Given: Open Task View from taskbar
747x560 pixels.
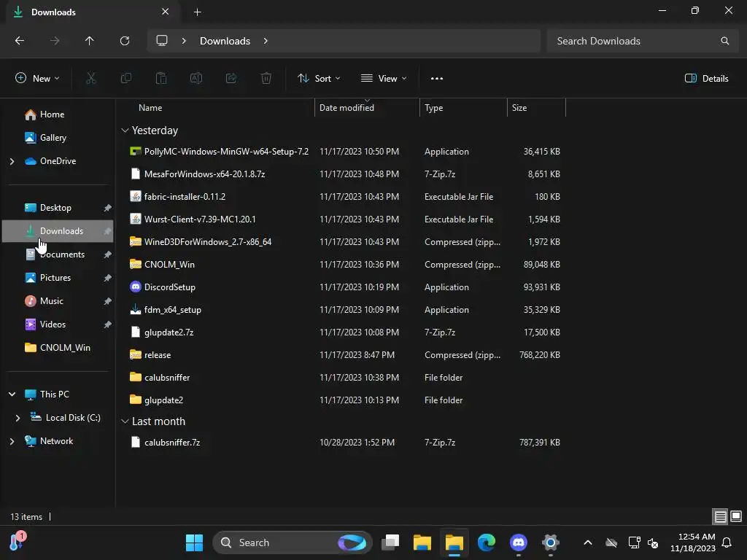Looking at the screenshot, I should (x=390, y=542).
